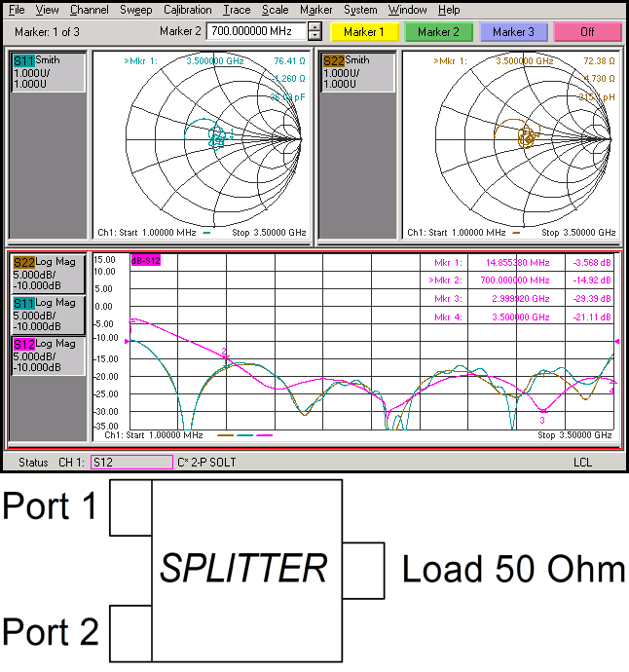This screenshot has width=629, height=672.
Task: Open the Sweep menu
Action: (135, 10)
